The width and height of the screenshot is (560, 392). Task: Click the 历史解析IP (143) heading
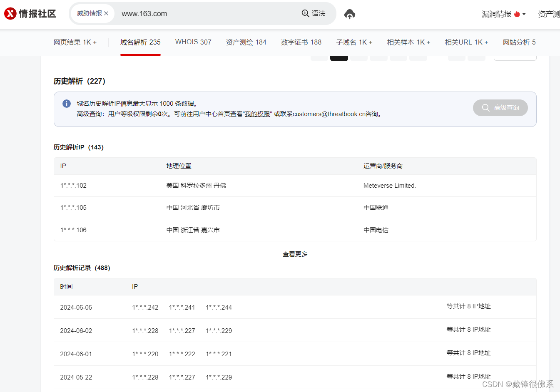pyautogui.click(x=79, y=147)
